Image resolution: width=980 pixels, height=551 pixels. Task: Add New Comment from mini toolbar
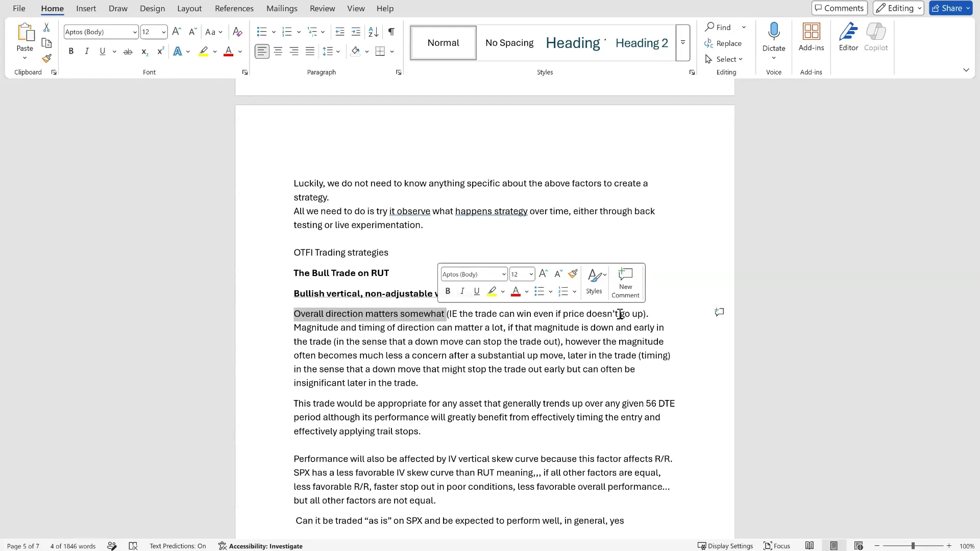[x=625, y=283]
